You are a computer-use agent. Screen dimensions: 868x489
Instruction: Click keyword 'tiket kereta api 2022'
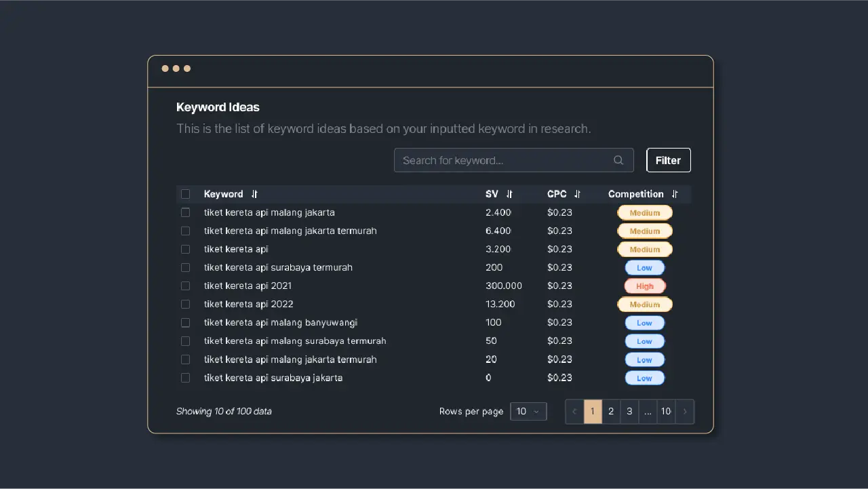click(249, 304)
